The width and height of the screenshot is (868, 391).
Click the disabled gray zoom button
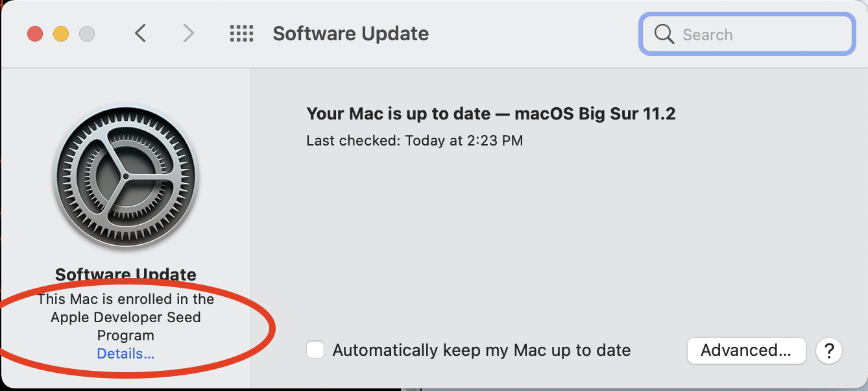[x=87, y=34]
